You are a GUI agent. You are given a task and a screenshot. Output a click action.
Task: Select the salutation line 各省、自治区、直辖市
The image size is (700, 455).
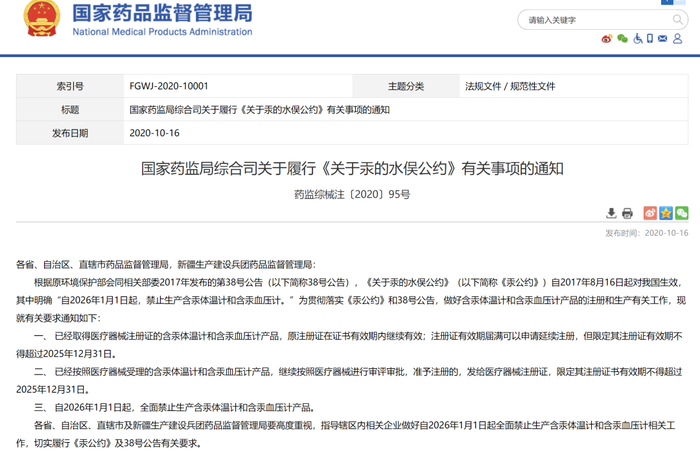click(x=166, y=265)
